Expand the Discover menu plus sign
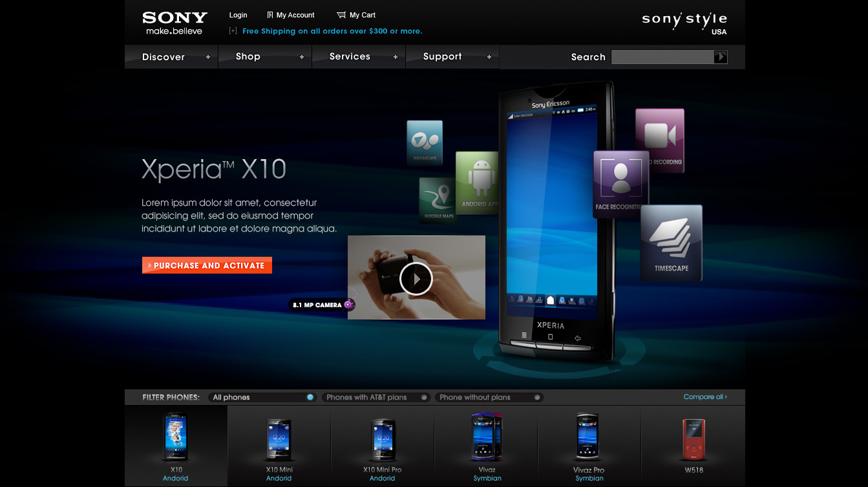This screenshot has height=487, width=868. click(x=208, y=57)
